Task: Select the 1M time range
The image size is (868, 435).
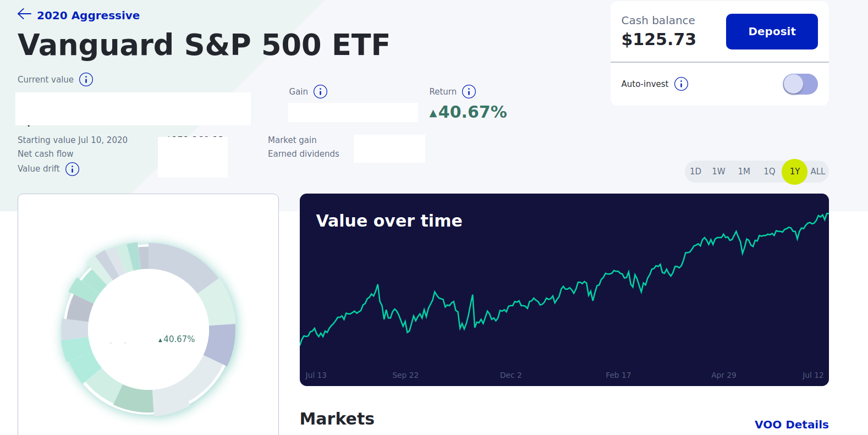Action: pos(744,172)
